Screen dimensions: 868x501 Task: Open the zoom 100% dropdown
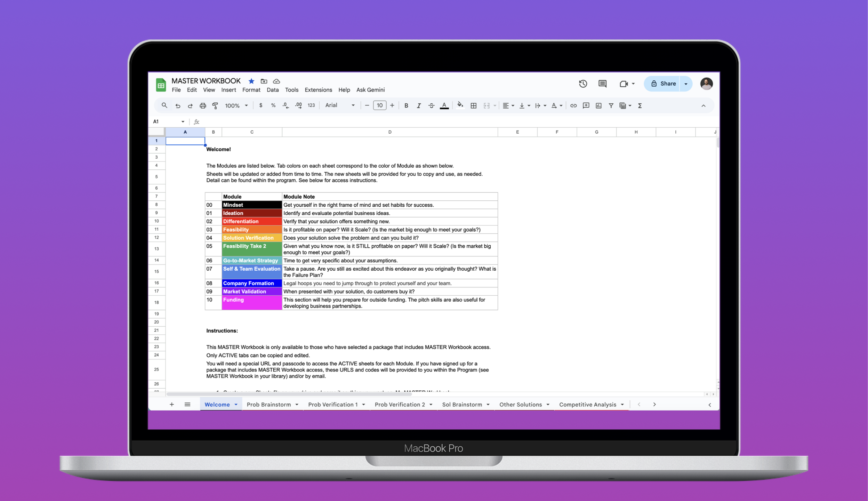(236, 106)
